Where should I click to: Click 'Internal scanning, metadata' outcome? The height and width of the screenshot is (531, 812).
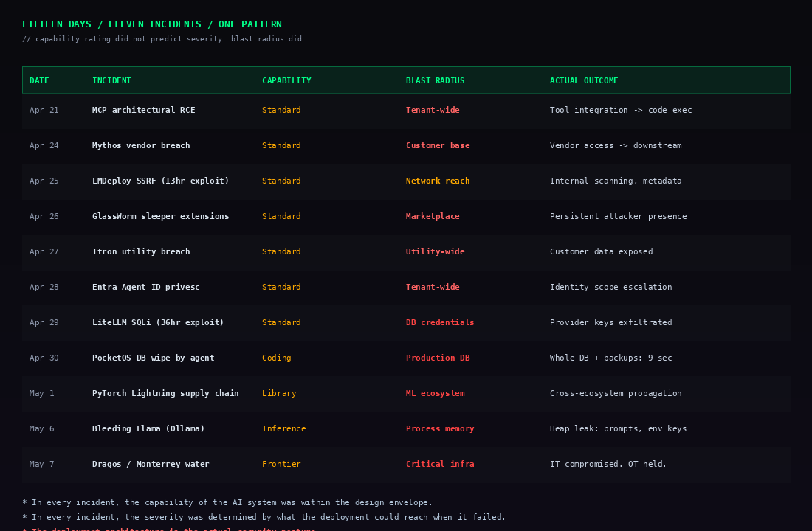pyautogui.click(x=616, y=181)
